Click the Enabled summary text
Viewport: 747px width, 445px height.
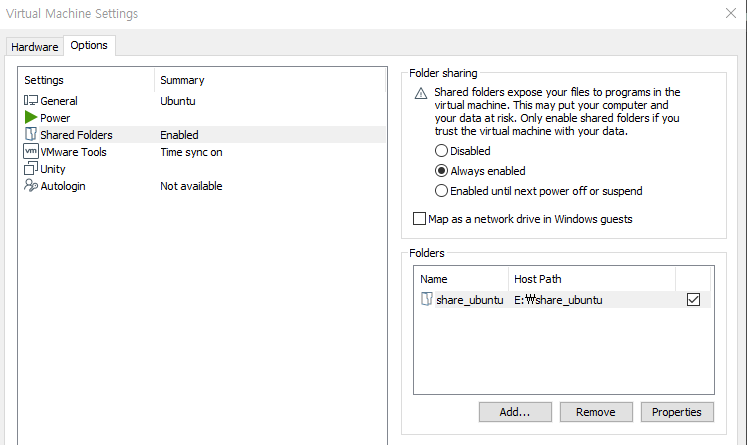click(179, 135)
